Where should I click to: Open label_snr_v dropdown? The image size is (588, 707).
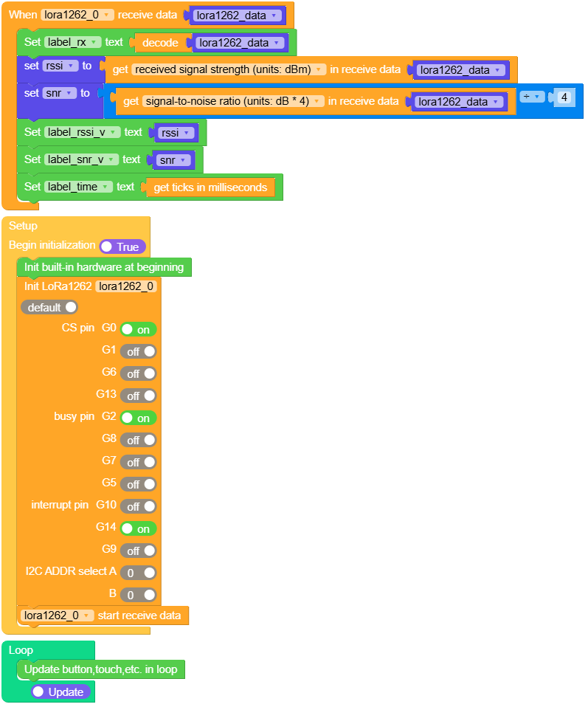(x=82, y=159)
